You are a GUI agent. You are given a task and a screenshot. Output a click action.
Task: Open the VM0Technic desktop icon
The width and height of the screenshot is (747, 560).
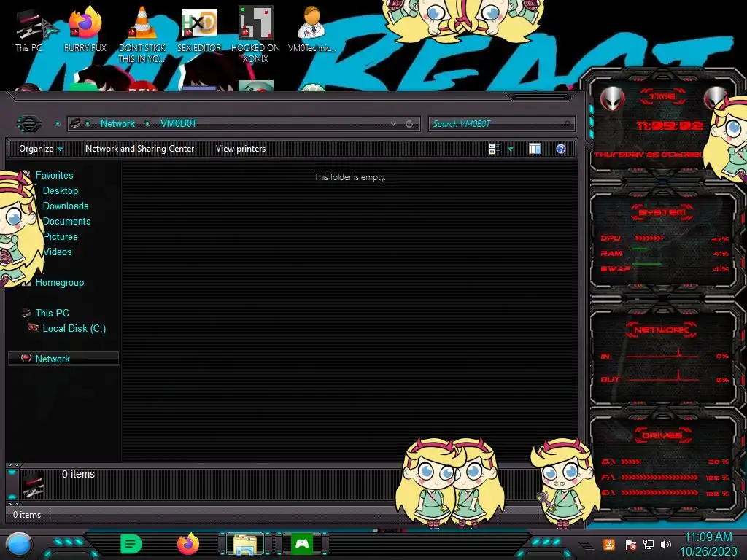pyautogui.click(x=312, y=31)
